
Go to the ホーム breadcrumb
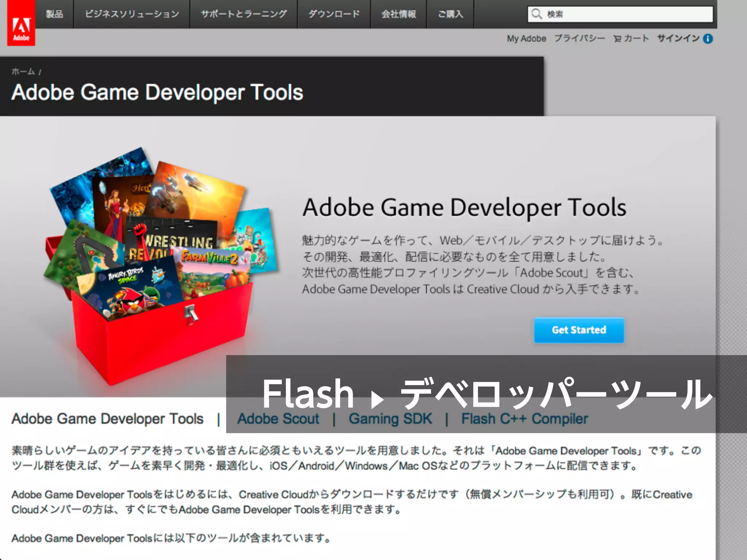click(x=23, y=71)
